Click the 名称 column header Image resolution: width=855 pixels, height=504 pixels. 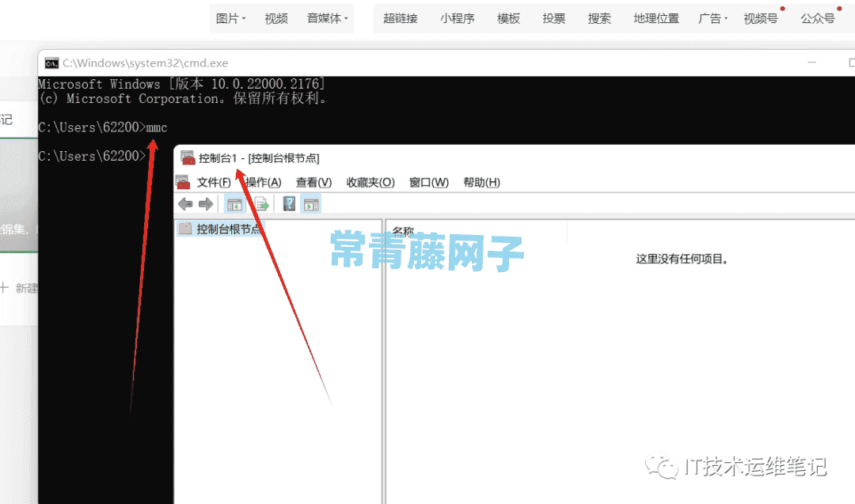403,232
